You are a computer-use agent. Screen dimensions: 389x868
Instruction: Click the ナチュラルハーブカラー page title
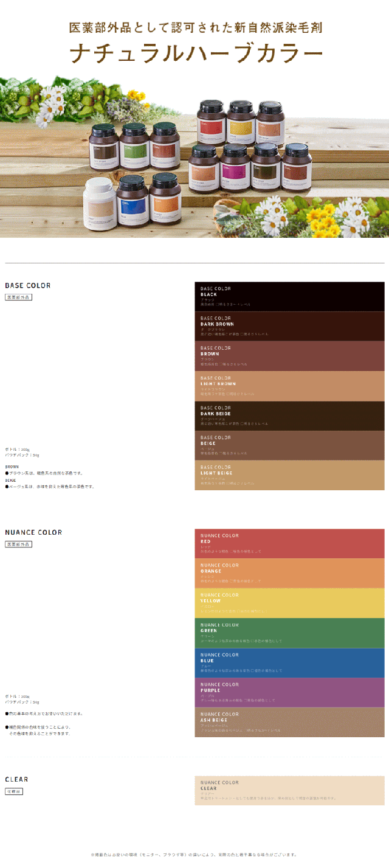point(196,54)
